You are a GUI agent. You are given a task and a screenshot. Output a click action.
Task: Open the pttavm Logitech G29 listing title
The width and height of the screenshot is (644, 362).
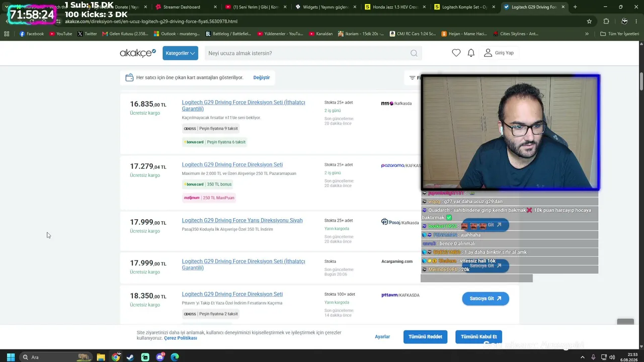232,294
